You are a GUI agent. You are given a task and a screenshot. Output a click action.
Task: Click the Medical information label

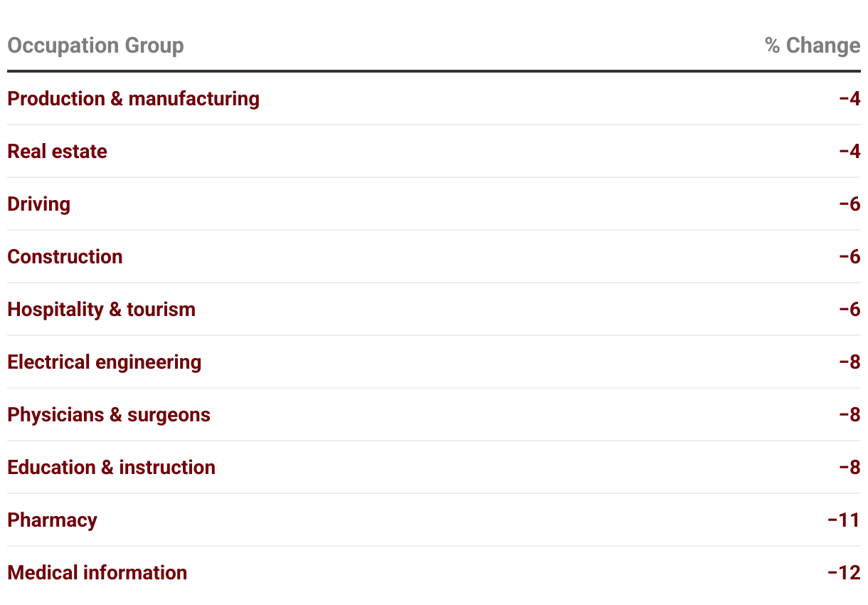pyautogui.click(x=97, y=572)
